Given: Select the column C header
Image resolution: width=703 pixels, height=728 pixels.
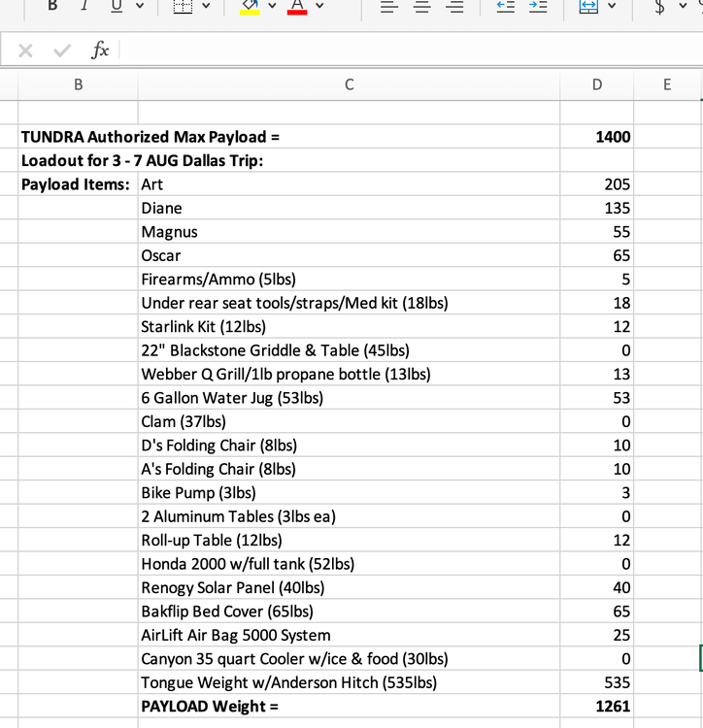Looking at the screenshot, I should (349, 84).
